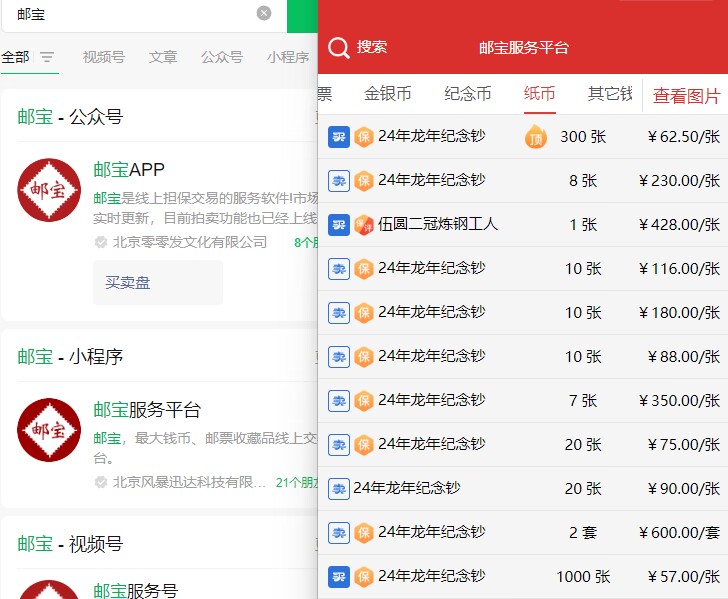Click the price ¥350.00/张
728x599 pixels.
(679, 401)
